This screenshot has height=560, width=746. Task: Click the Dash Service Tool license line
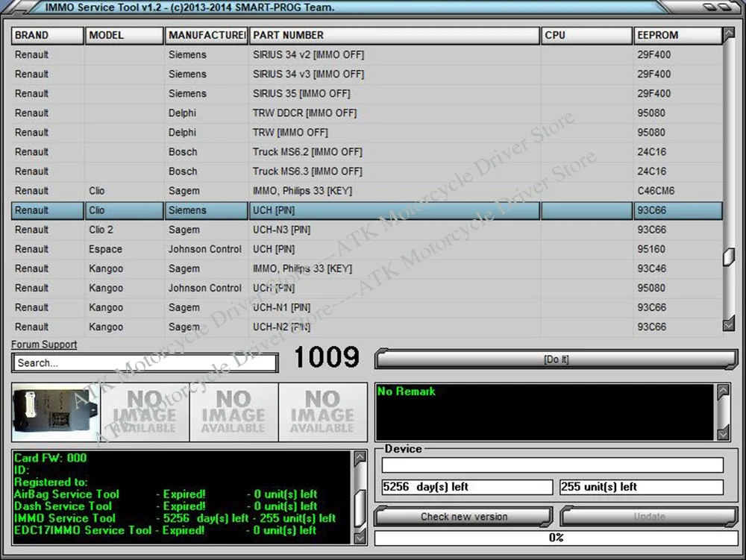tap(166, 506)
